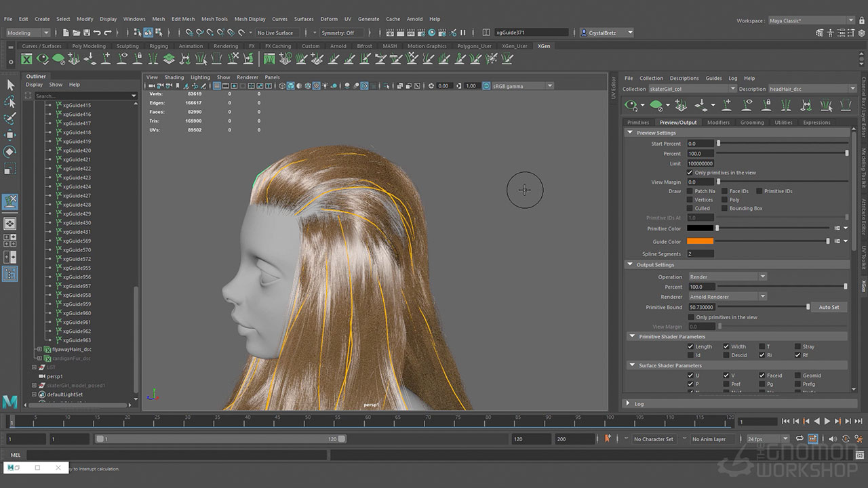Screen dimensions: 868x488
Task: Select the arrow Select tool in the toolbox
Action: pos(10,85)
